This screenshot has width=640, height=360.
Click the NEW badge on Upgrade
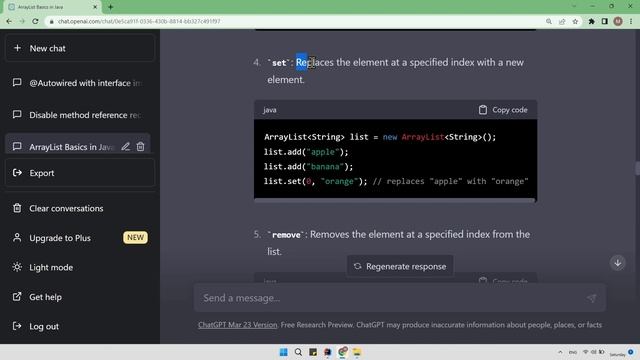pyautogui.click(x=136, y=238)
